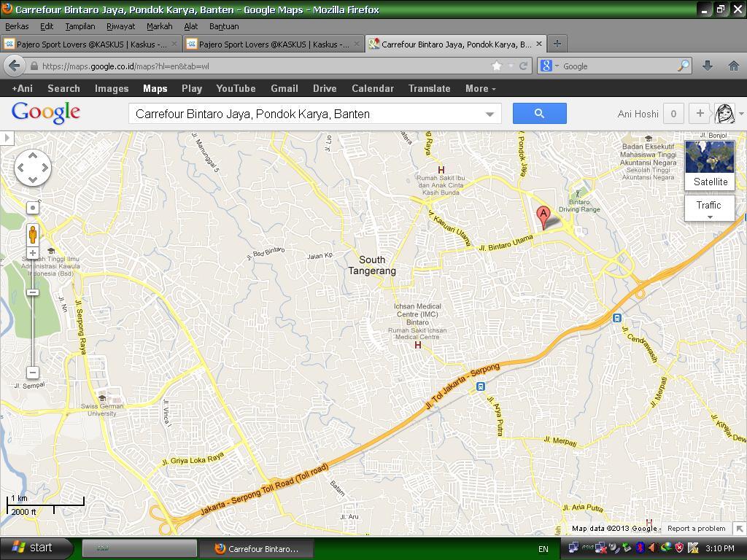Click the 3:10 PM clock
This screenshot has width=747, height=560.
point(719,548)
